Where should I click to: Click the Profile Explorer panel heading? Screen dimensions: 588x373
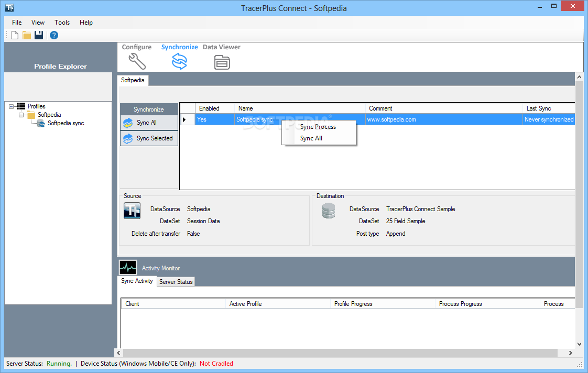(x=60, y=67)
